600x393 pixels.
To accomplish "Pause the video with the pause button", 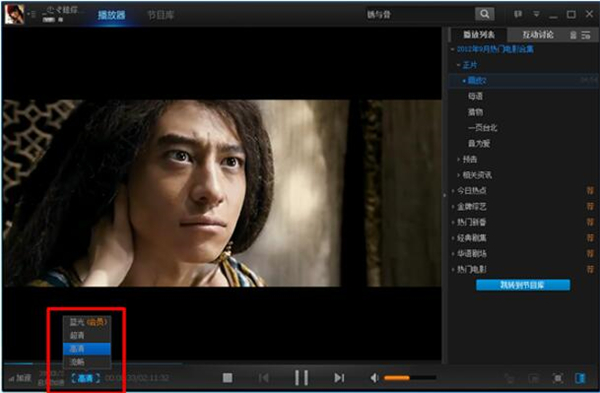I will [x=302, y=378].
